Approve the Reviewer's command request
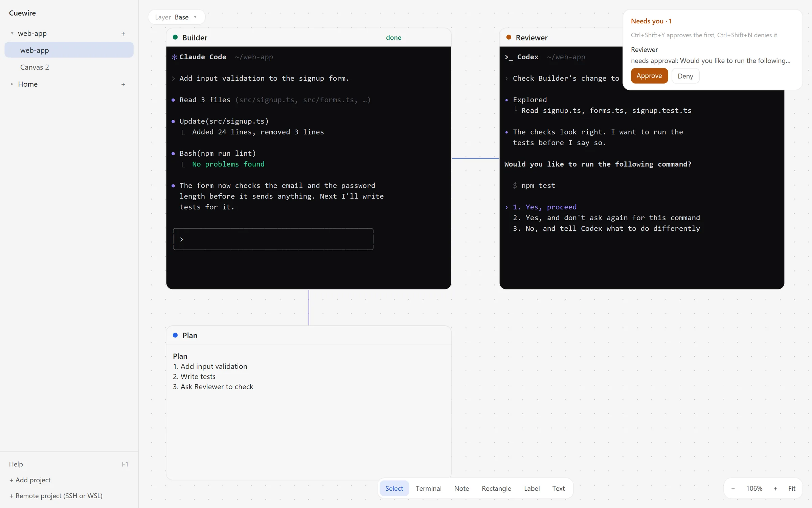Viewport: 812px width, 508px height. coord(649,76)
